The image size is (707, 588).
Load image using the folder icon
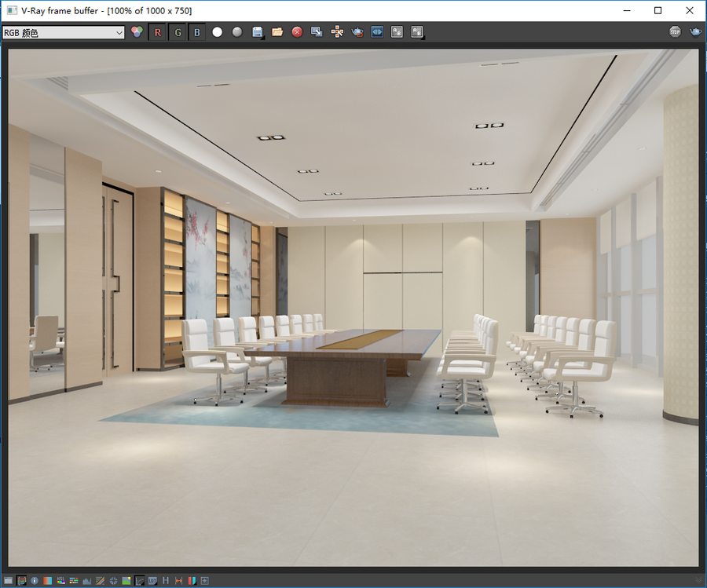(277, 32)
